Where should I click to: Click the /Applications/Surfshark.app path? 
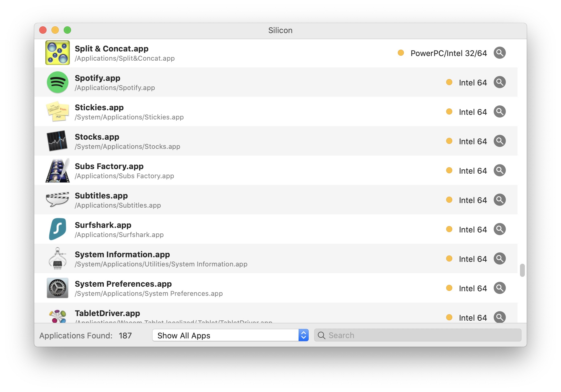[119, 235]
